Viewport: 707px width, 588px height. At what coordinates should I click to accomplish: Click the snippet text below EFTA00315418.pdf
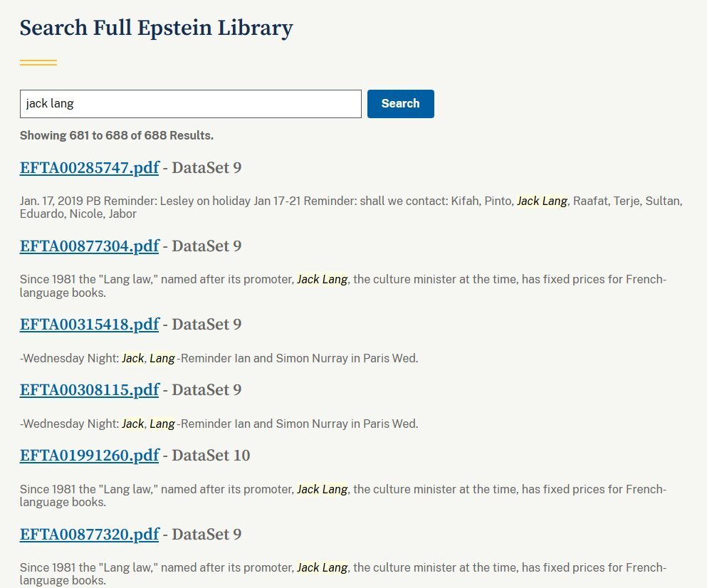tap(219, 359)
